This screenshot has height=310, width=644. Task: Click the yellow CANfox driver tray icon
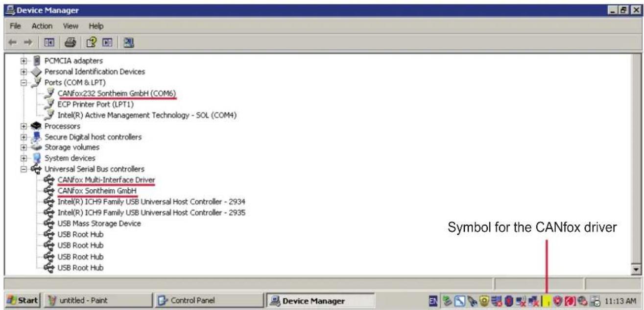(x=546, y=301)
